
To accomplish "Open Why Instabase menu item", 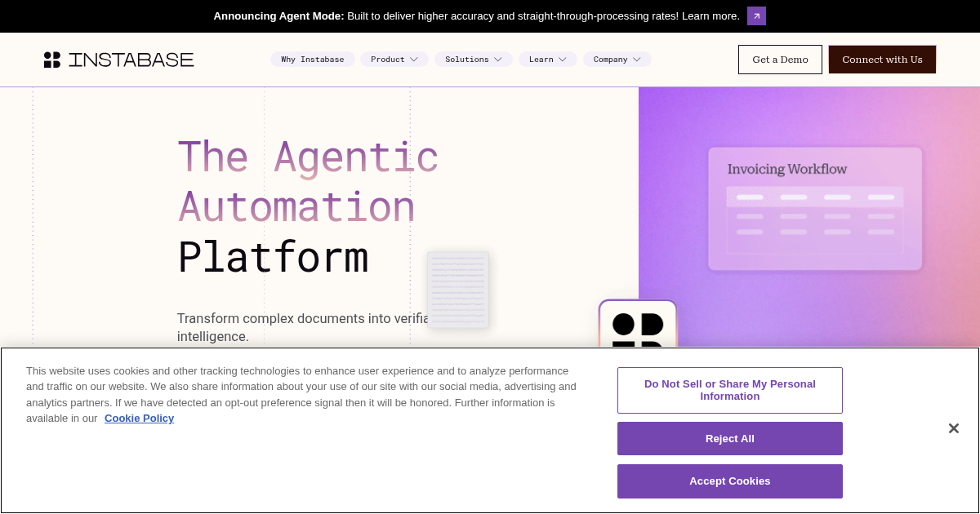I will click(x=313, y=60).
